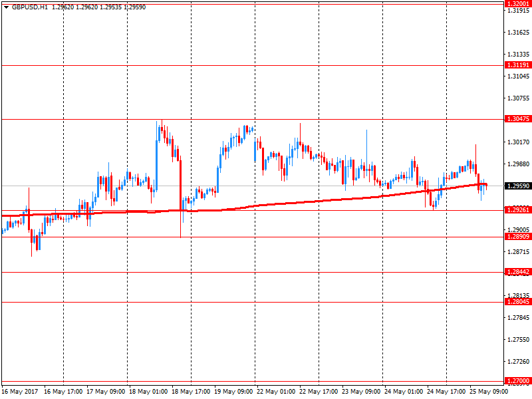Select the 1.28909 red price label
The height and width of the screenshot is (399, 532).
(x=518, y=237)
